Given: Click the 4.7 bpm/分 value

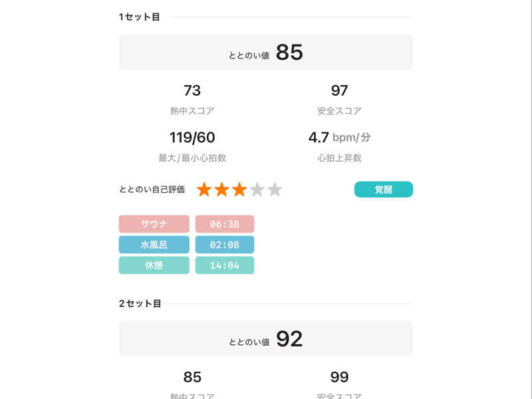Looking at the screenshot, I should pos(339,138).
